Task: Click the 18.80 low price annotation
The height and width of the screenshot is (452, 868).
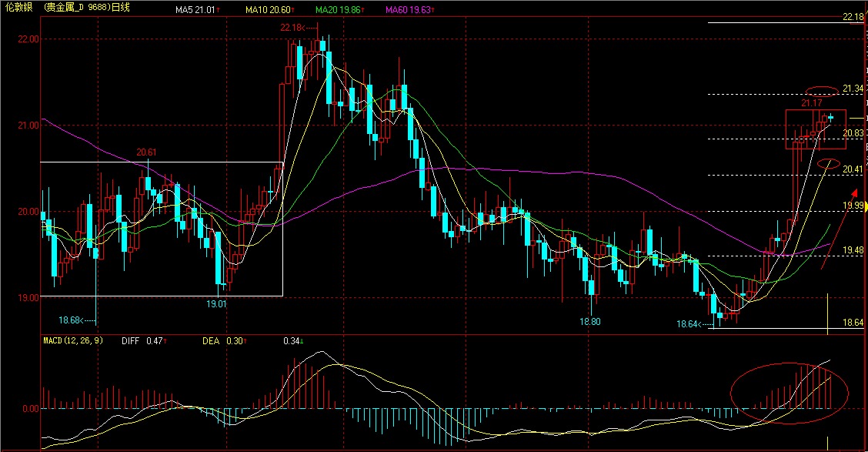Action: click(589, 322)
